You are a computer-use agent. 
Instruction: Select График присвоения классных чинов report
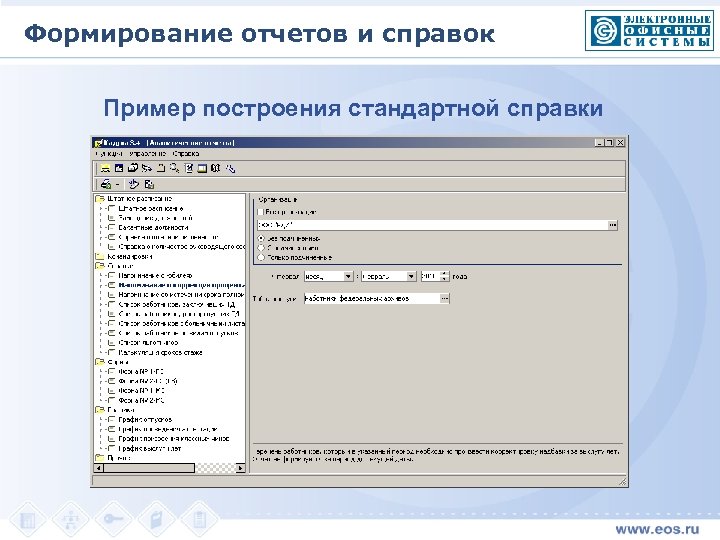click(x=174, y=439)
